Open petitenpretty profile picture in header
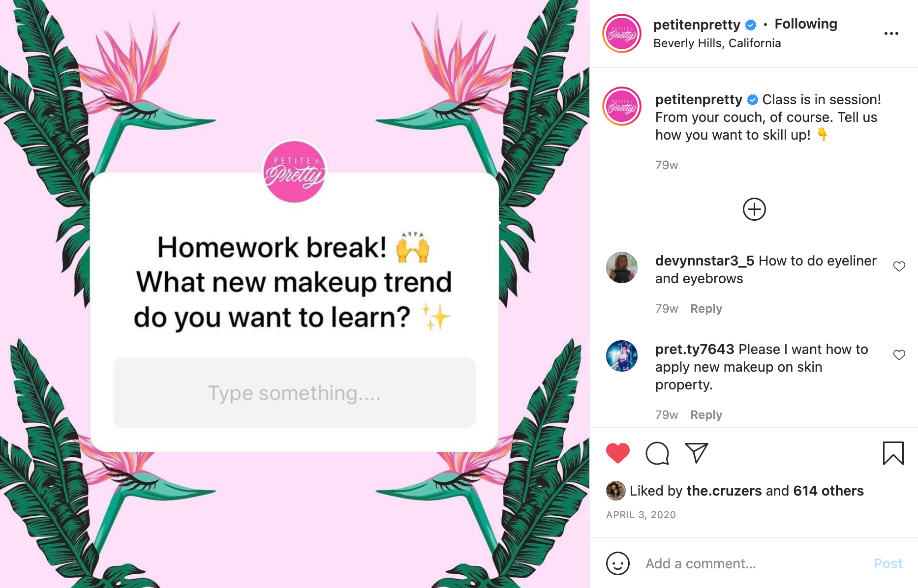 (622, 33)
